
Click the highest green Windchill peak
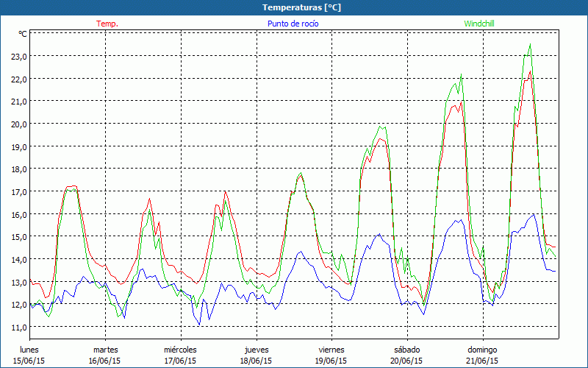point(530,45)
